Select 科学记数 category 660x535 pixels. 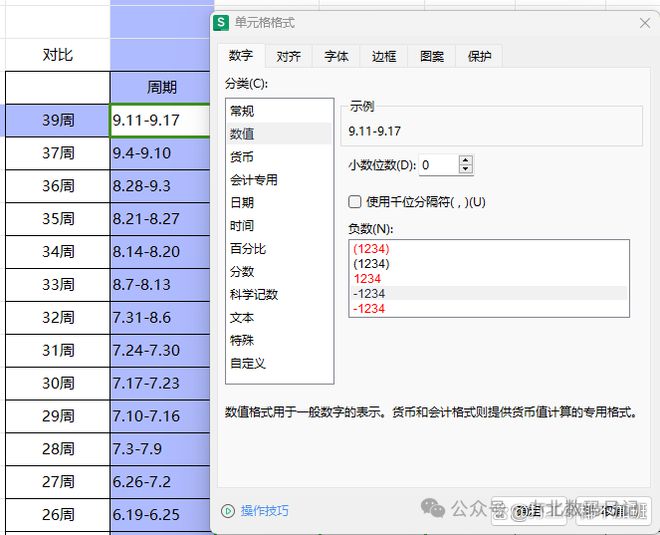point(279,294)
